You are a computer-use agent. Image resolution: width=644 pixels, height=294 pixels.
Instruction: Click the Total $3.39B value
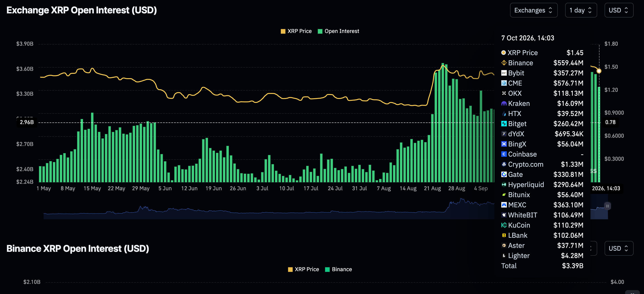point(573,266)
